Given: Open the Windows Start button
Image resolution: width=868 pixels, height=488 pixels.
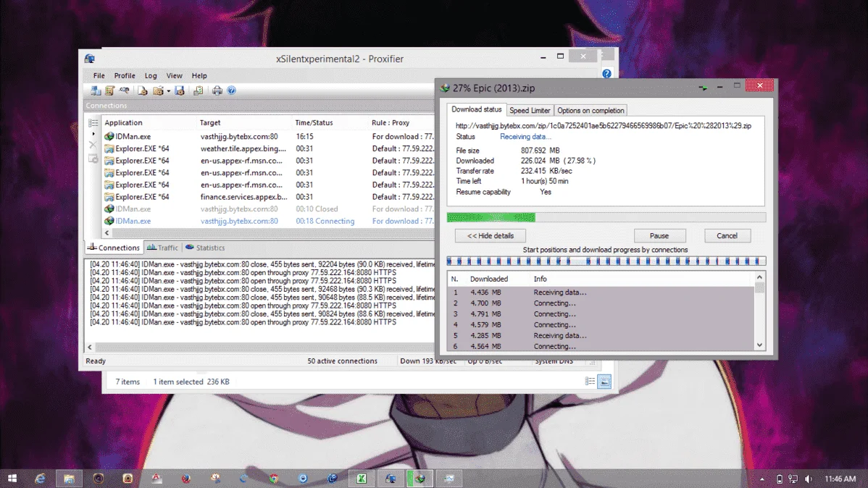Looking at the screenshot, I should (x=12, y=478).
